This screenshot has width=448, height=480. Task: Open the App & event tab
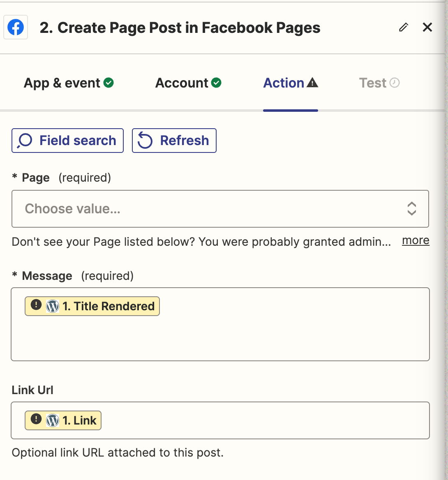coord(69,83)
